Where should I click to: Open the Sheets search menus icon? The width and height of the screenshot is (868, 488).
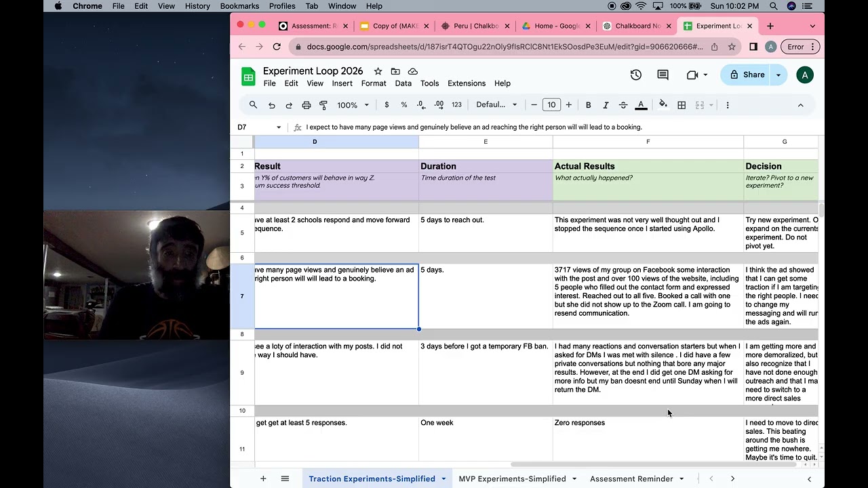[x=253, y=105]
